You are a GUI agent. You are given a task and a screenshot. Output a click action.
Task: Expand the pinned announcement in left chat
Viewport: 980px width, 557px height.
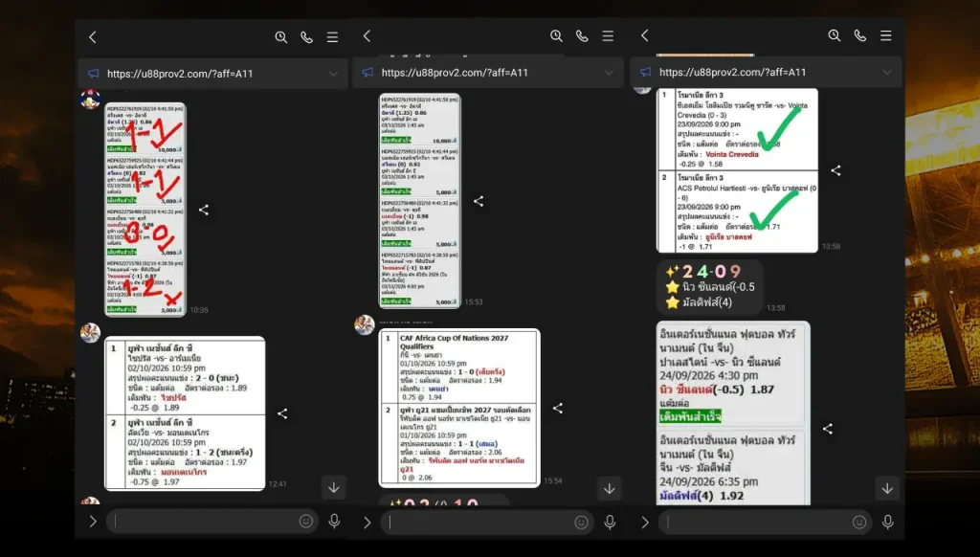(x=333, y=74)
